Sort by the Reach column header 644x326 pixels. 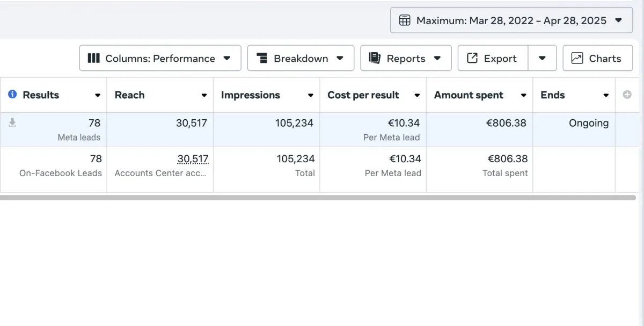(130, 95)
